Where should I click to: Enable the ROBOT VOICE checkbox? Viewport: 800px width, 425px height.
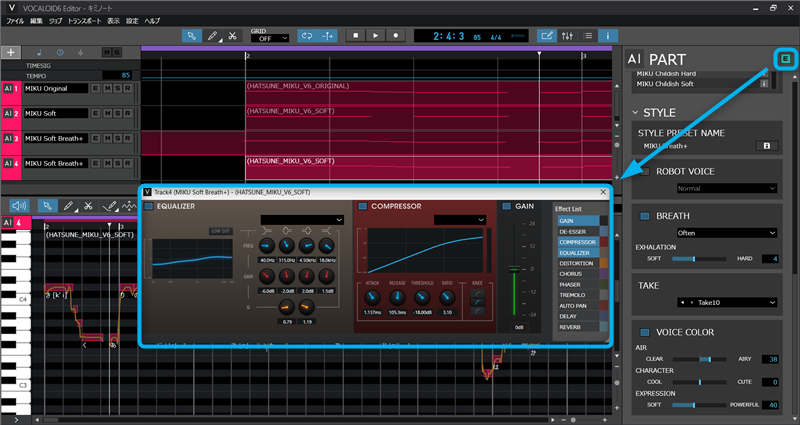[645, 171]
